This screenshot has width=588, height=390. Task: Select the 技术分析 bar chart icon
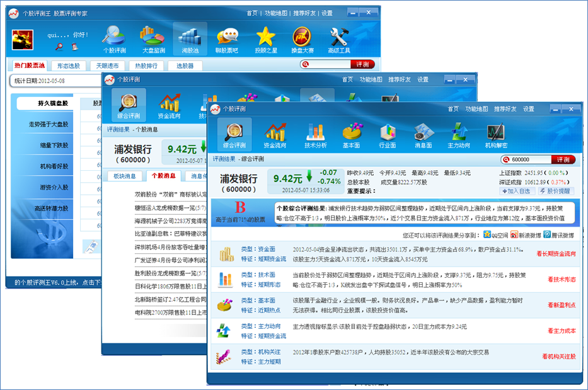[x=315, y=135]
